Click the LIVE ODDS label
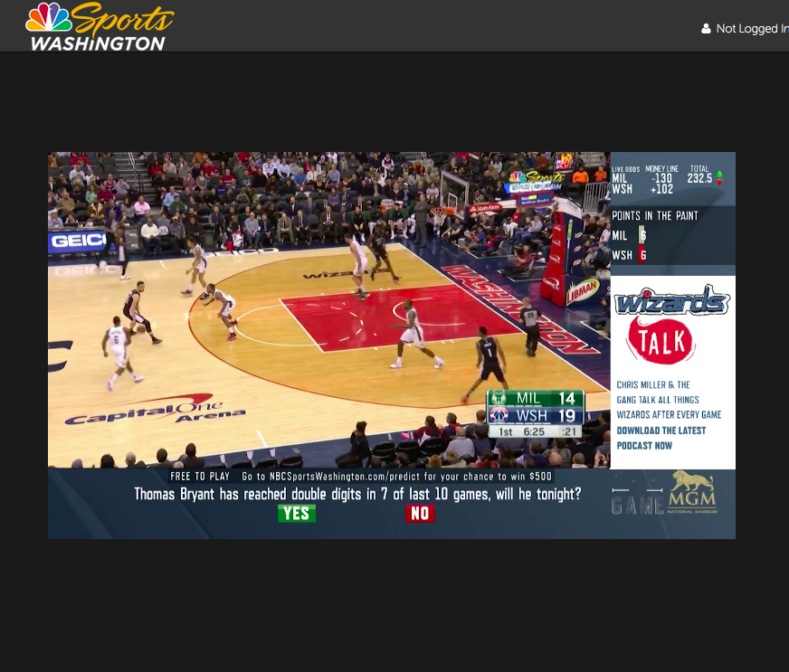The image size is (789, 672). (625, 169)
